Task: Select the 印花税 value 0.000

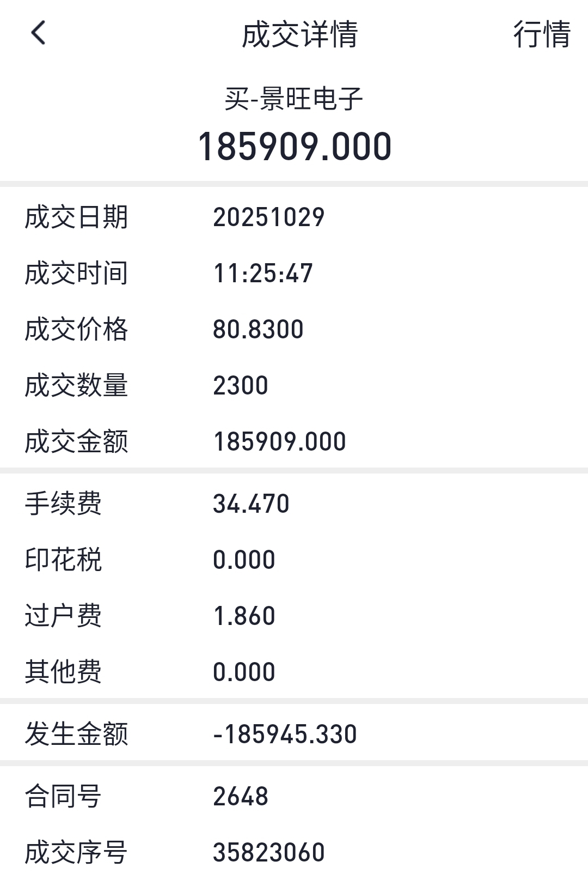Action: coord(244,560)
